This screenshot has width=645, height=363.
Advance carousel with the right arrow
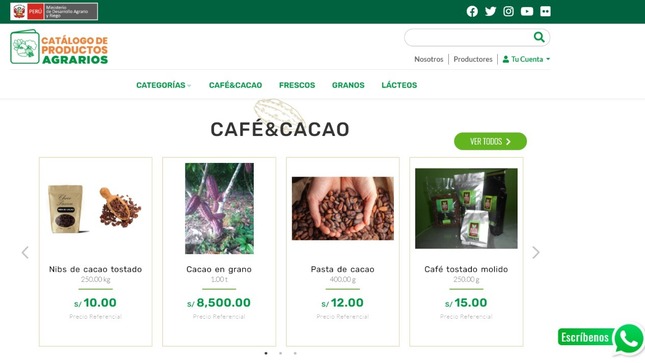(536, 252)
